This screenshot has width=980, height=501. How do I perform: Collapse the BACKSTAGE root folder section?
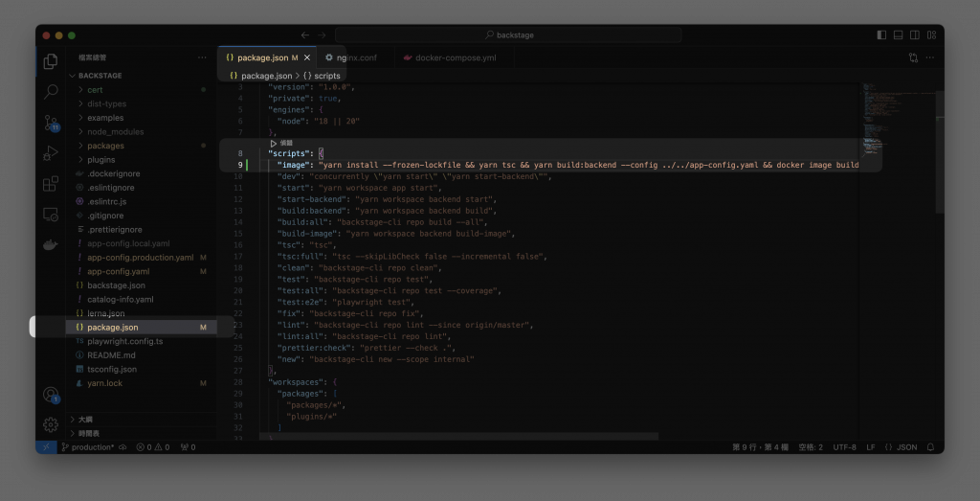click(142, 76)
